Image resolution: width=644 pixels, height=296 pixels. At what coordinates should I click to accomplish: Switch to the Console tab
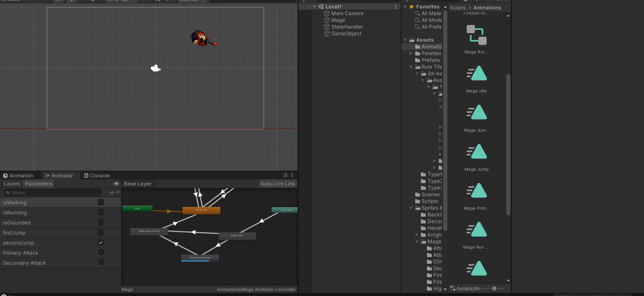coord(97,176)
